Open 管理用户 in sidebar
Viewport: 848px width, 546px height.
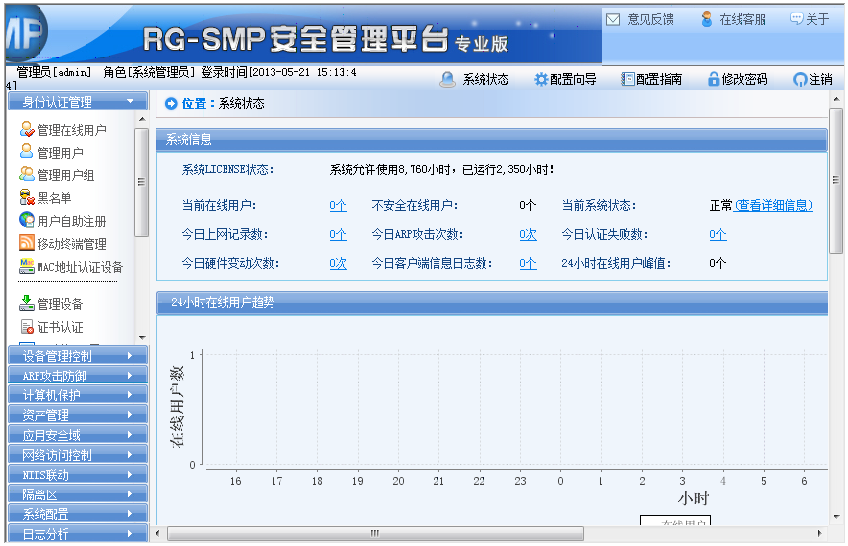click(x=60, y=152)
